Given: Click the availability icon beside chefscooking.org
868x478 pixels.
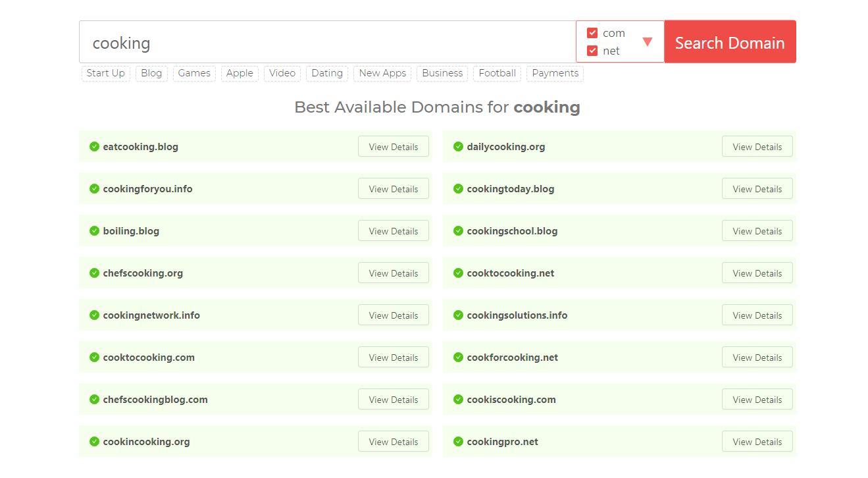Looking at the screenshot, I should click(x=94, y=273).
